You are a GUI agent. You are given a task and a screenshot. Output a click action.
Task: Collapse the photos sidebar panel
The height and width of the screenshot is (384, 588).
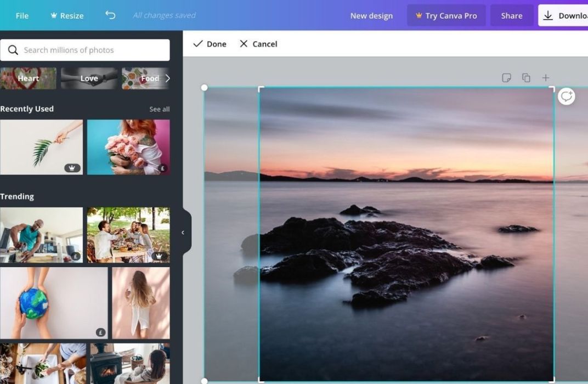coord(183,232)
